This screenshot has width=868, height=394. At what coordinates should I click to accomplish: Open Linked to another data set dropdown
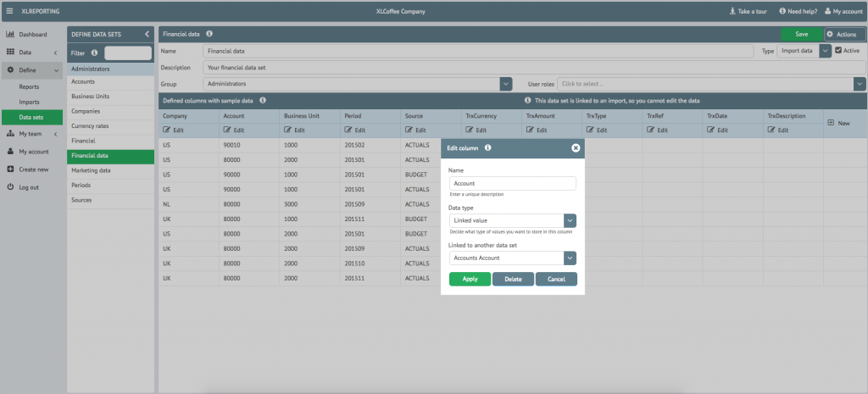pos(570,258)
